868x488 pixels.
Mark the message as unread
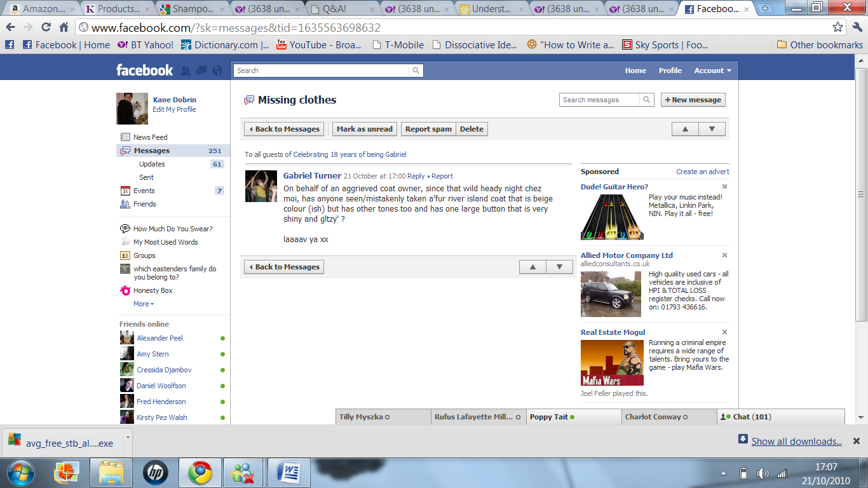point(365,129)
